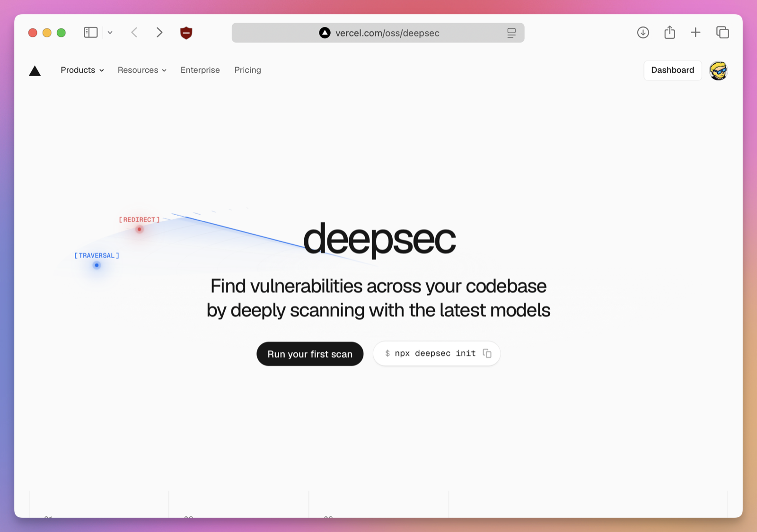Screen dimensions: 757x532
Task: Enter full screen with green button
Action: pyautogui.click(x=61, y=33)
